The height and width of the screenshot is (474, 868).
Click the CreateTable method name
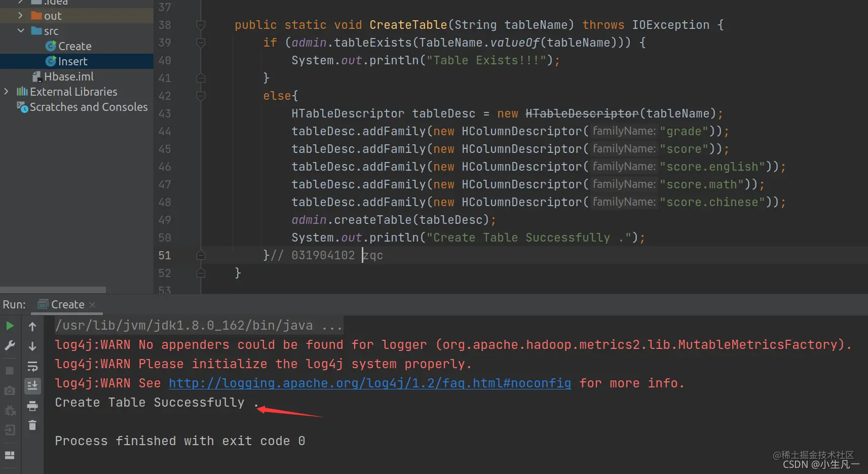point(408,25)
